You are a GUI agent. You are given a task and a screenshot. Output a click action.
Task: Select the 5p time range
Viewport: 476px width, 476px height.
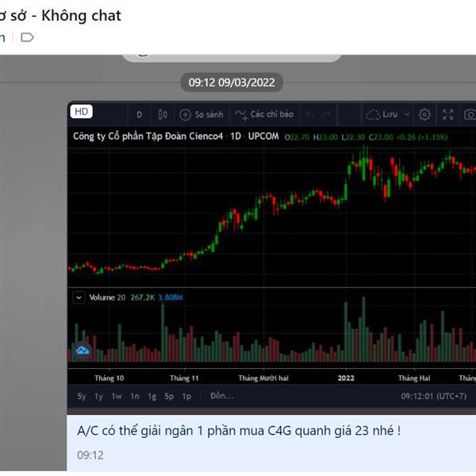[x=169, y=396]
